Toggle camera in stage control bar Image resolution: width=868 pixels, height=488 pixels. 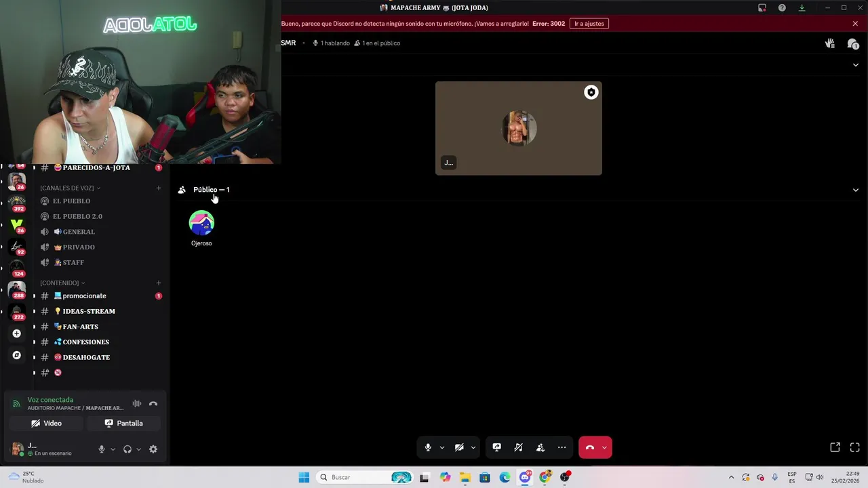pos(459,447)
